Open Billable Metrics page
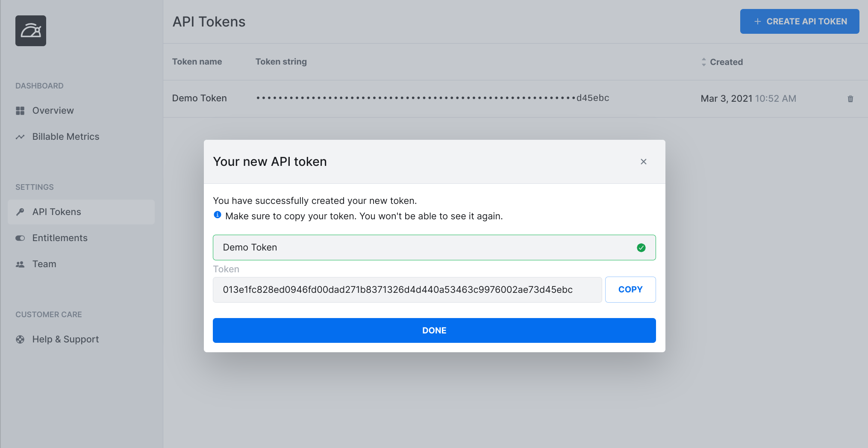The height and width of the screenshot is (448, 868). tap(66, 137)
